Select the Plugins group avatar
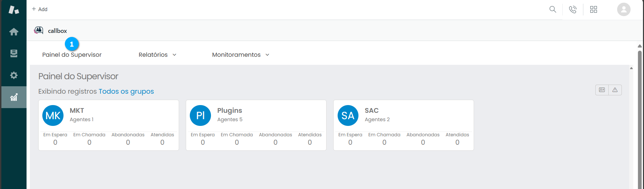The height and width of the screenshot is (189, 644). coord(200,115)
